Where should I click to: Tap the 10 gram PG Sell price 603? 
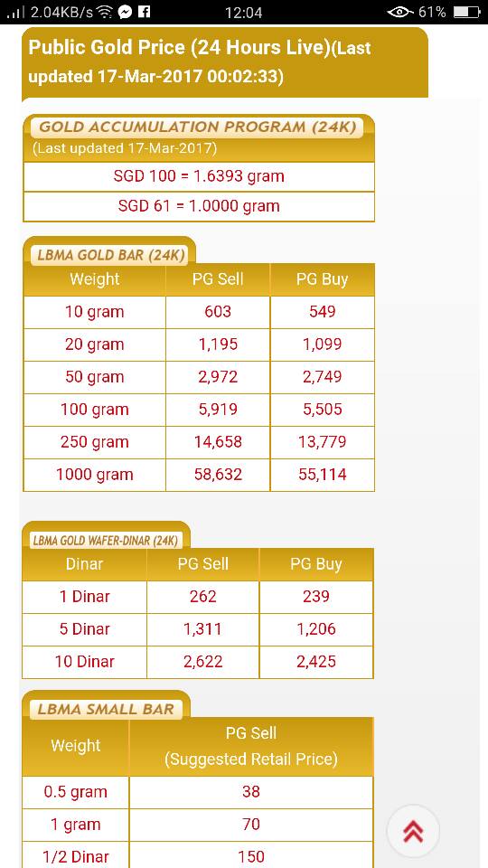(x=218, y=312)
